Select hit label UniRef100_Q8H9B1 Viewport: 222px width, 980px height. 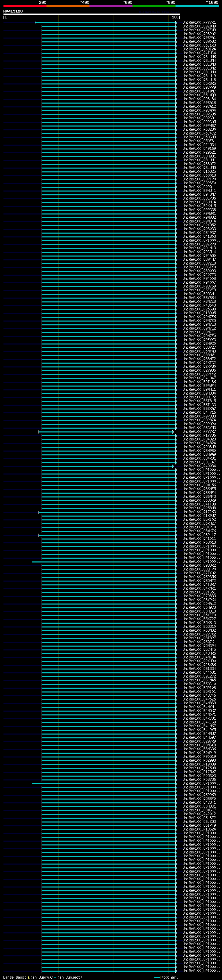(x=199, y=156)
